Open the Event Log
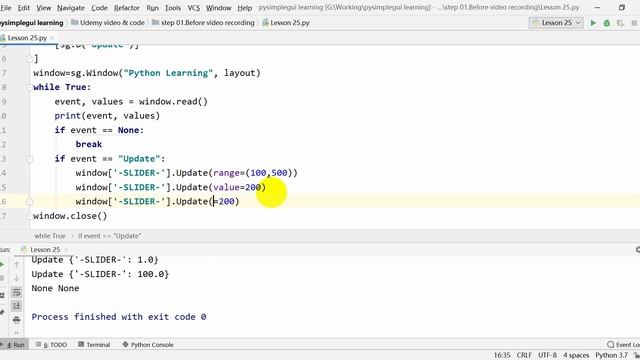Image resolution: width=640 pixels, height=360 pixels. (x=623, y=345)
